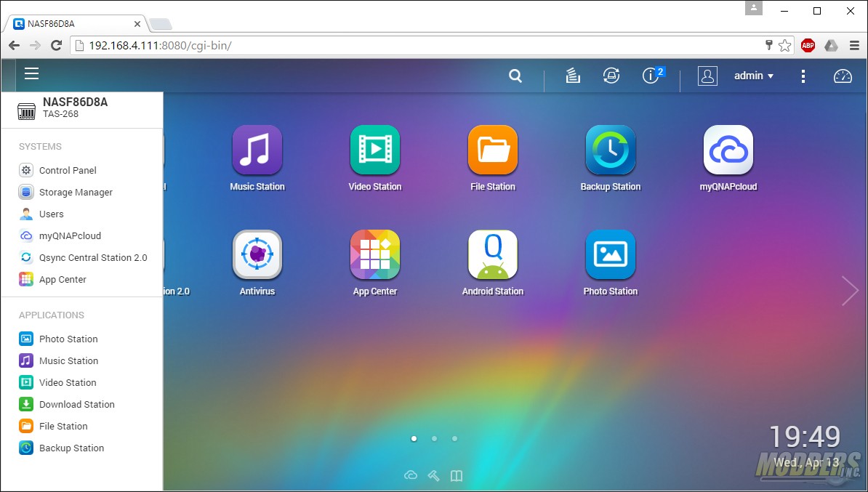868x492 pixels.
Task: Open the three-dot more options menu
Action: click(803, 76)
